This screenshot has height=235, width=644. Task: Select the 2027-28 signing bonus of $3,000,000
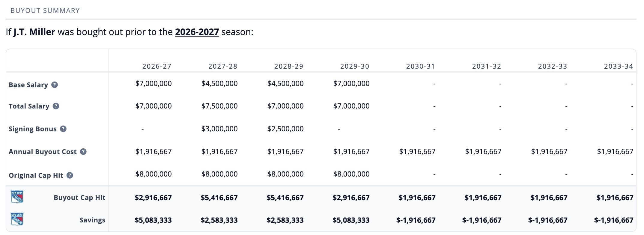tap(219, 129)
